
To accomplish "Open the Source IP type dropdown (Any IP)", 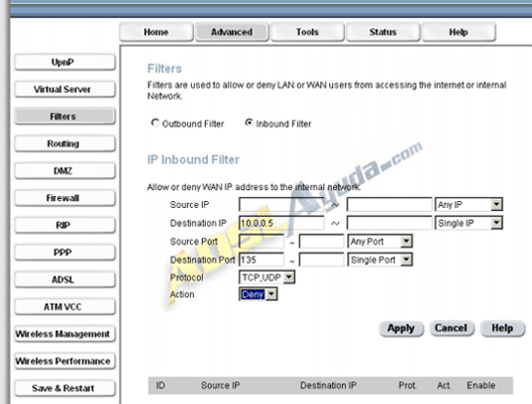I will tap(468, 205).
